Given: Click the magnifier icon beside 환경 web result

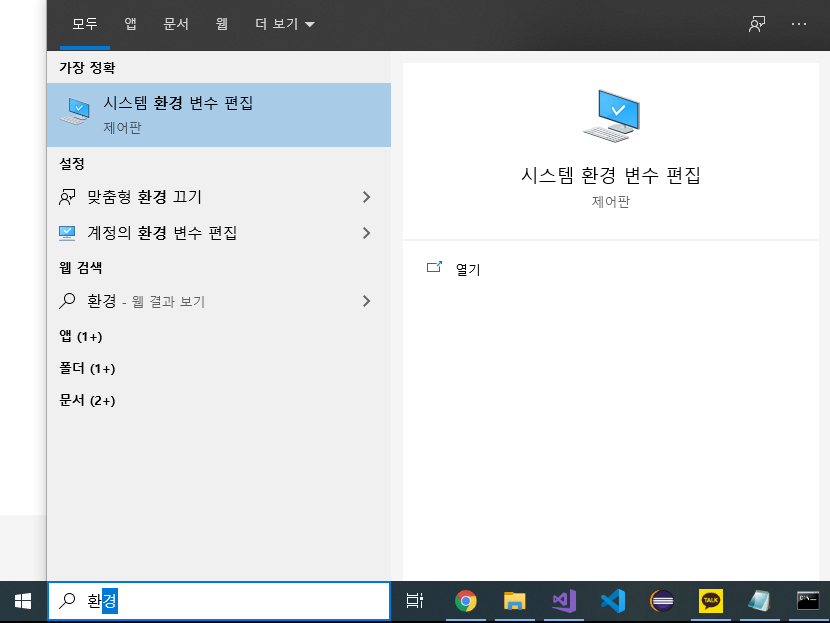Looking at the screenshot, I should pyautogui.click(x=67, y=301).
